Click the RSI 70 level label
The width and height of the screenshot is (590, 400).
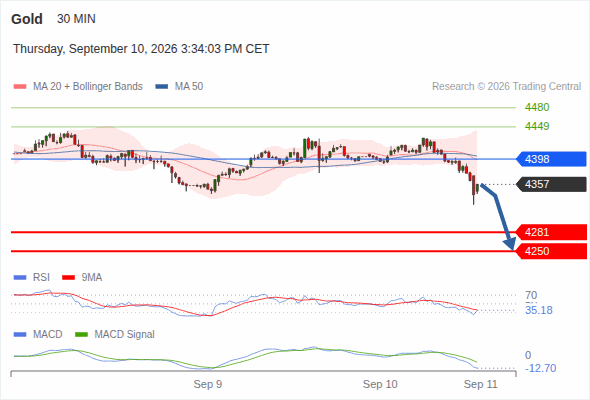[x=531, y=295]
